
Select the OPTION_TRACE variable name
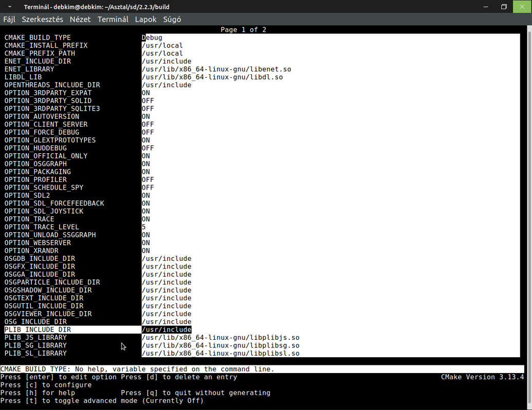click(x=29, y=219)
